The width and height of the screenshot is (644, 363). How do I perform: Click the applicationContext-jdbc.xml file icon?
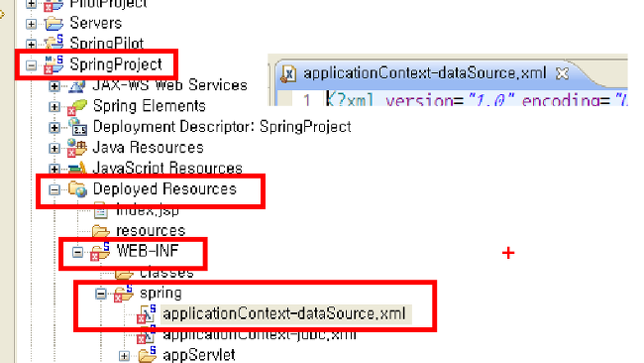point(147,334)
